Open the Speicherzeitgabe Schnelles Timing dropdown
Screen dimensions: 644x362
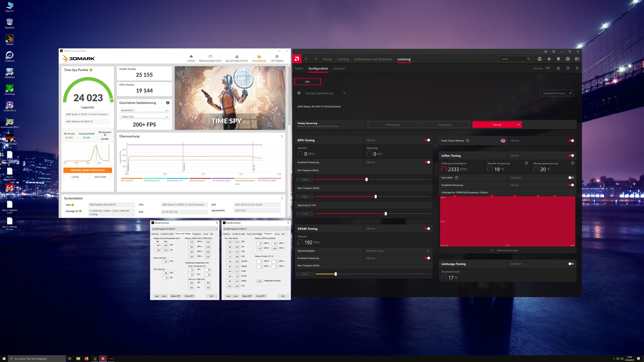click(398, 251)
